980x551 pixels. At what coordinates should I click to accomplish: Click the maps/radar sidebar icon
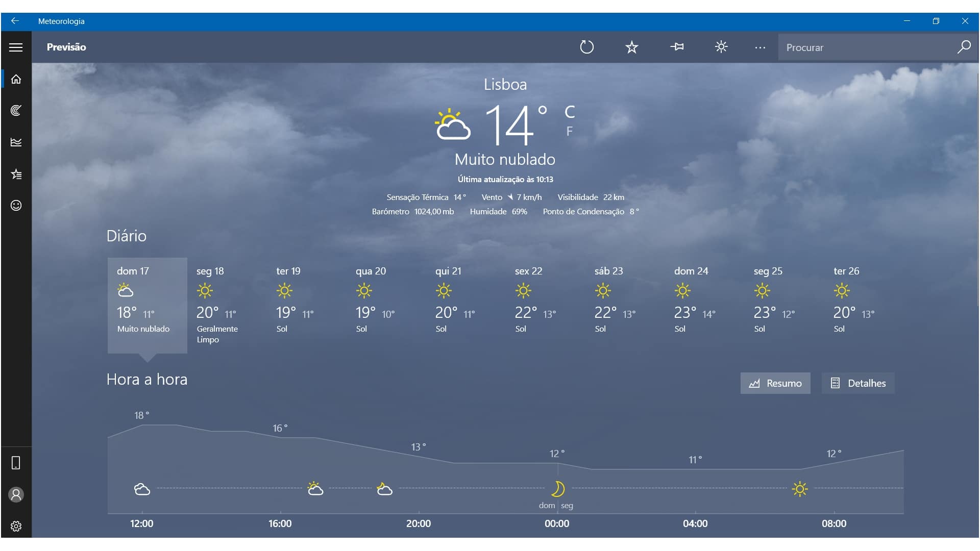pyautogui.click(x=16, y=110)
